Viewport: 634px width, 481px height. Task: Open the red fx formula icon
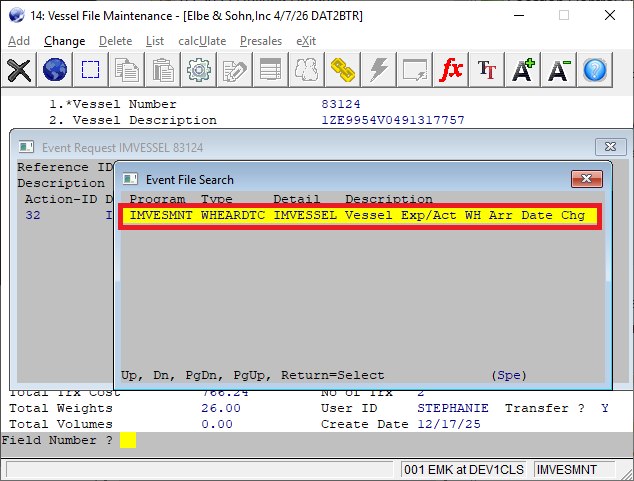click(452, 70)
